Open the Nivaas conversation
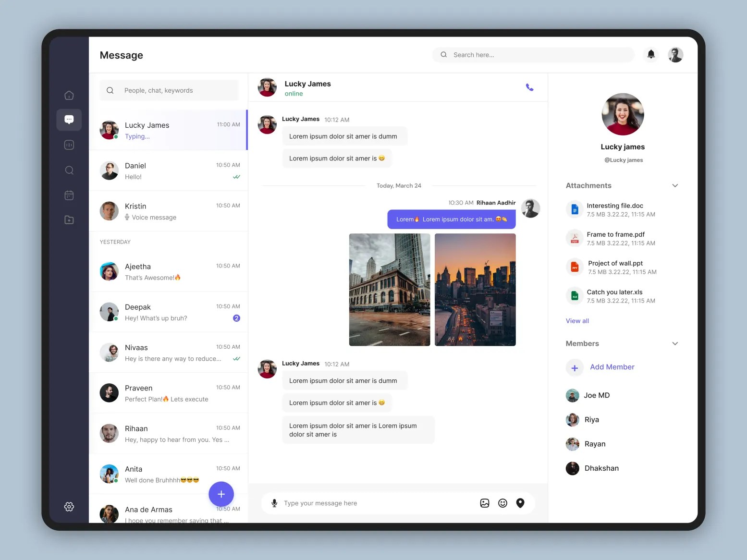The width and height of the screenshot is (747, 560). point(168,353)
